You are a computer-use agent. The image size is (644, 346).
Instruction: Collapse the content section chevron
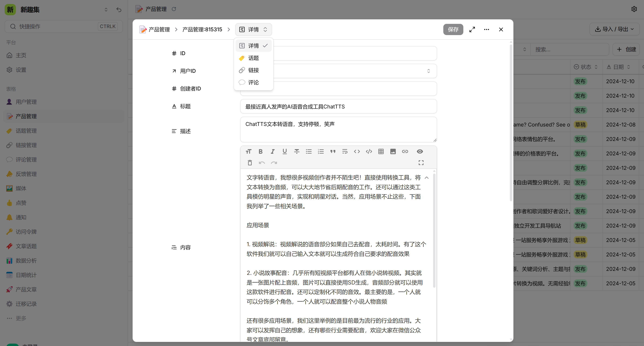[x=426, y=177]
